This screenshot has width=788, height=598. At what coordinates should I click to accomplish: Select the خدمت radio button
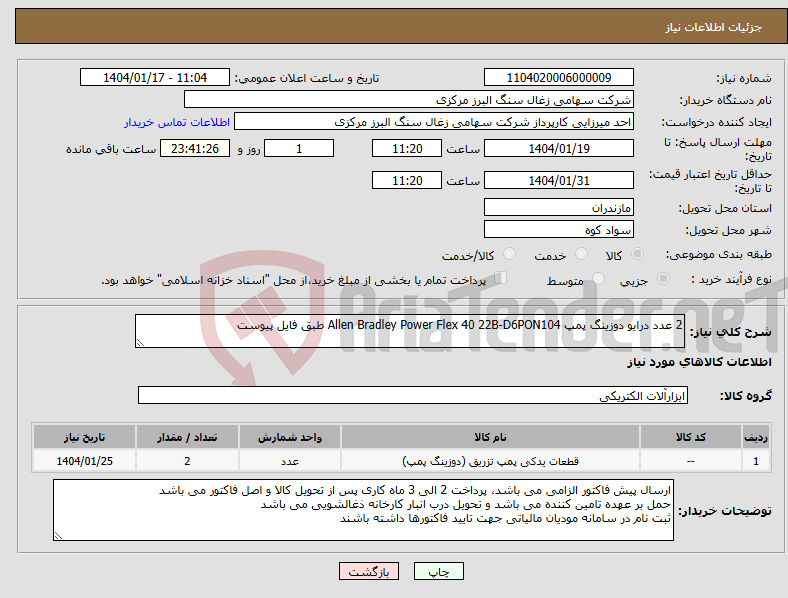(581, 254)
